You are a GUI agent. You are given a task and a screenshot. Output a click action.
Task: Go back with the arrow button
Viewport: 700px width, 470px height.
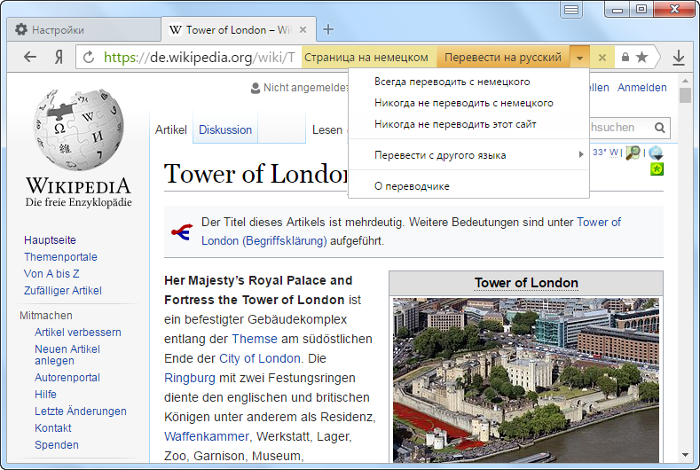(30, 57)
